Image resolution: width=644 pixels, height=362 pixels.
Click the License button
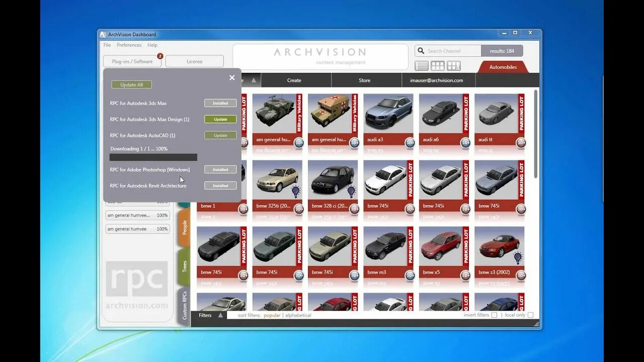(195, 61)
